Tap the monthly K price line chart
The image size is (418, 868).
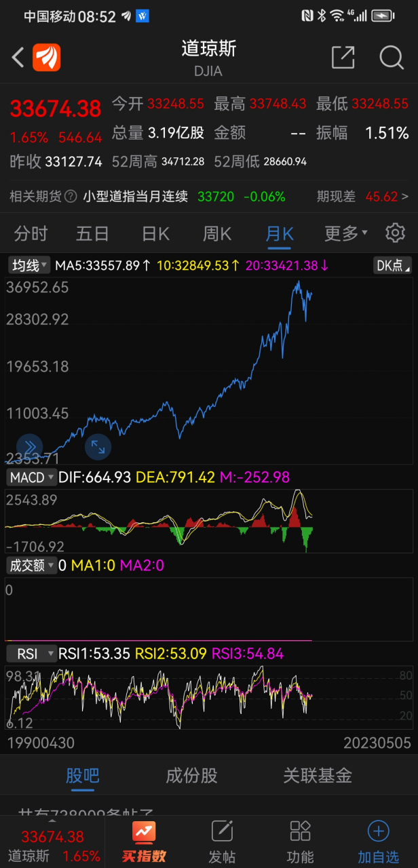[x=209, y=370]
